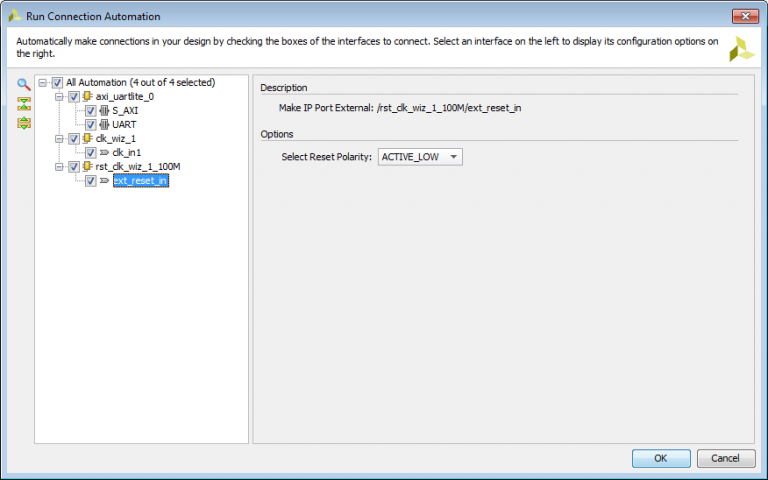This screenshot has width=768, height=480.
Task: Click the clk_in1 port arrow icon
Action: pos(104,153)
